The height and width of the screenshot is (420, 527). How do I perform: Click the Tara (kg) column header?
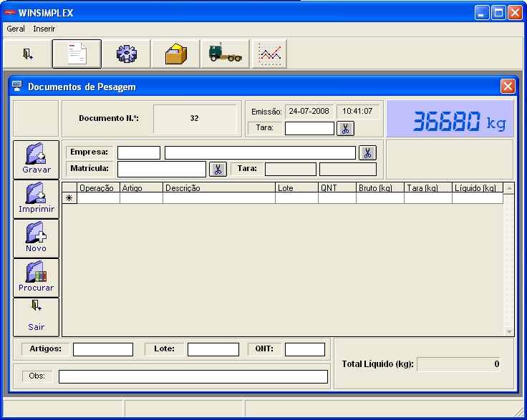pos(428,188)
